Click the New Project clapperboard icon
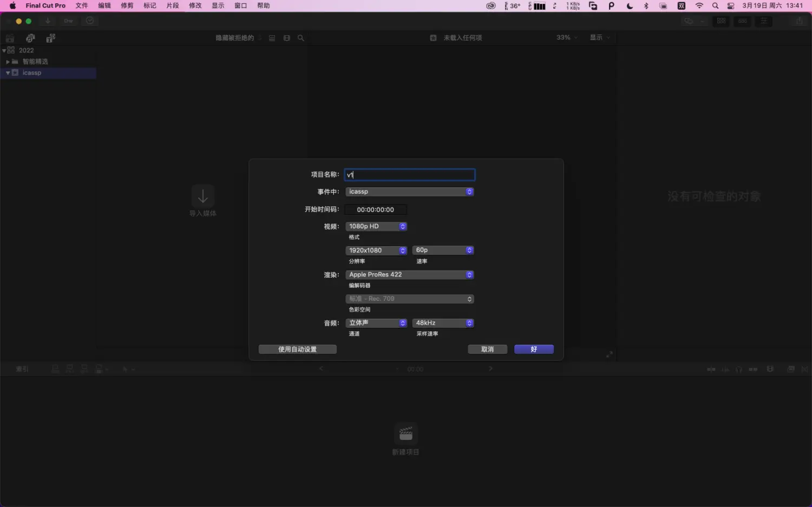The width and height of the screenshot is (812, 507). coord(405,434)
